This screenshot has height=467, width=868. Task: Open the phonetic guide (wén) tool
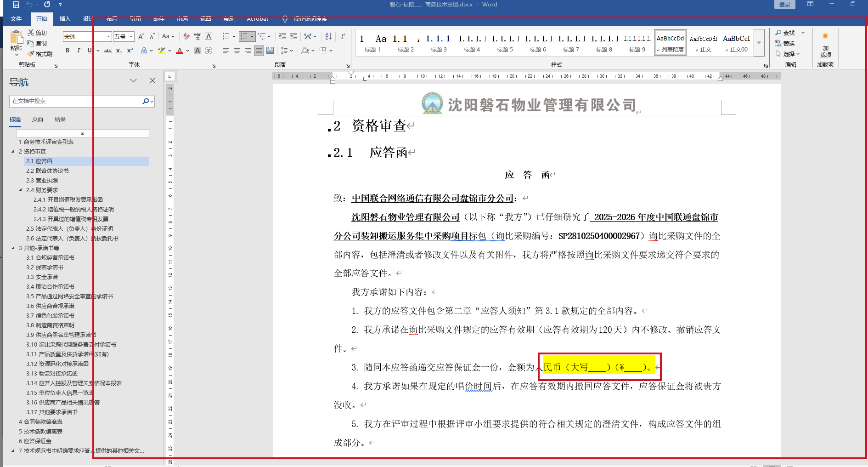point(197,36)
